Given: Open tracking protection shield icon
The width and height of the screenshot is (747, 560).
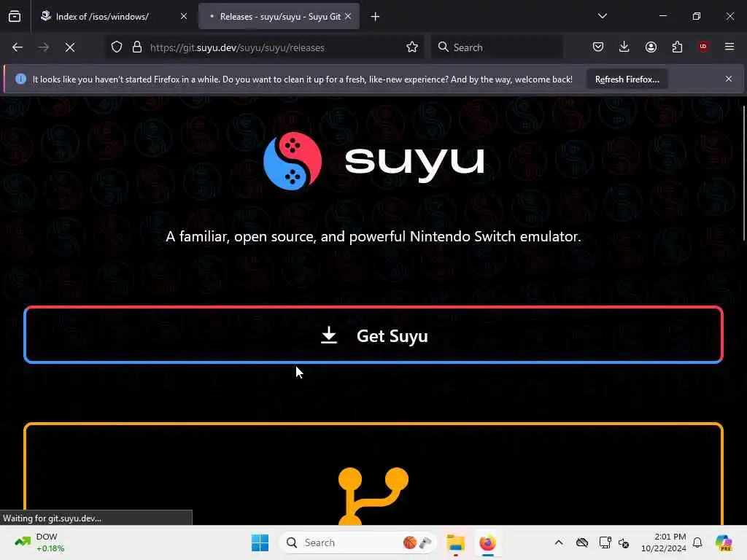Looking at the screenshot, I should pos(117,47).
